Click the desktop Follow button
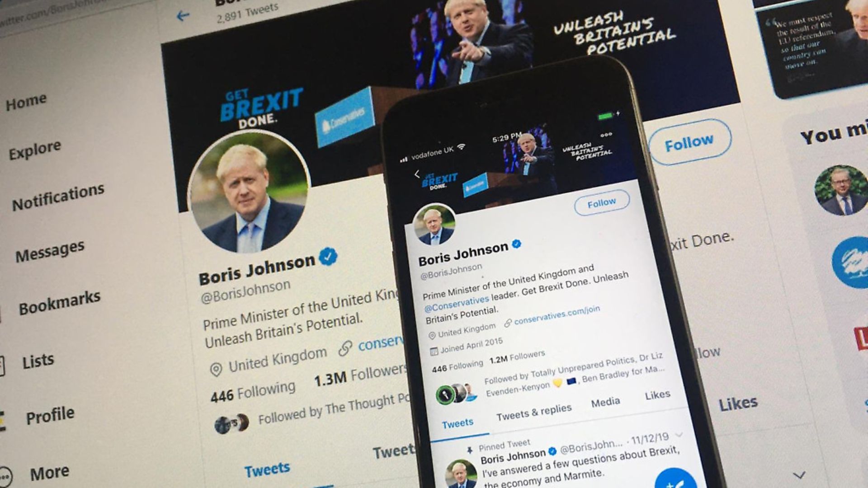The width and height of the screenshot is (868, 488). (x=690, y=143)
